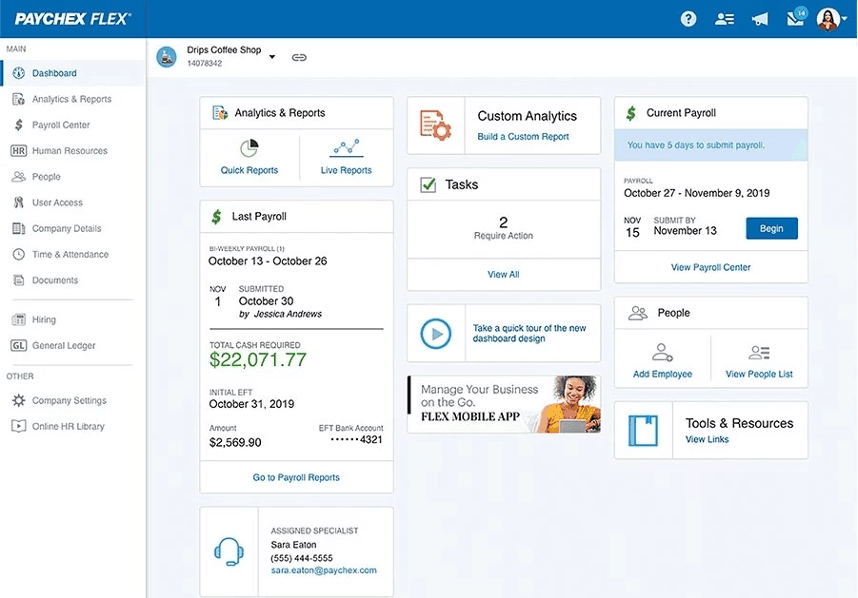Click the Add Employee icon in People card
The image size is (858, 598).
[x=661, y=352]
